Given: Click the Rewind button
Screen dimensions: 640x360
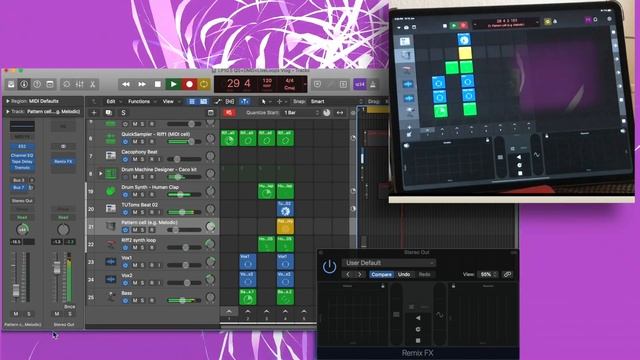Looking at the screenshot, I should [126, 84].
